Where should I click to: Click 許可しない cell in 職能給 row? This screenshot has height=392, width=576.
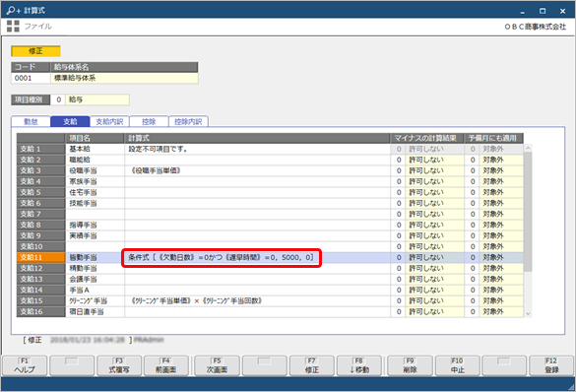coord(434,160)
